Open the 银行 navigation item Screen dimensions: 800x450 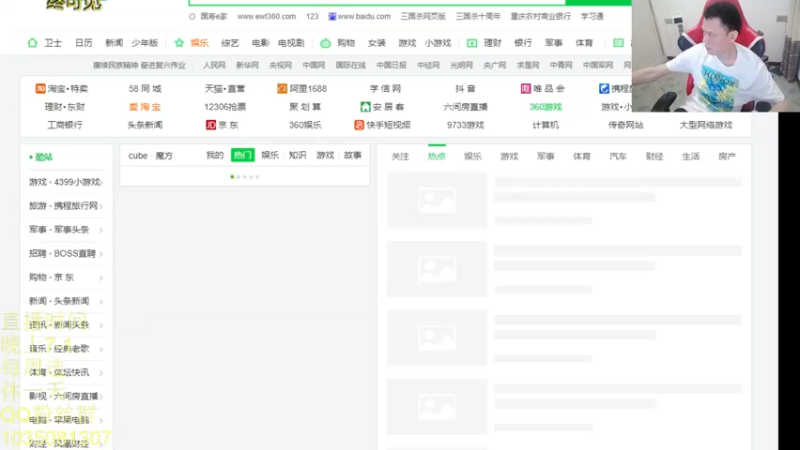coord(523,43)
